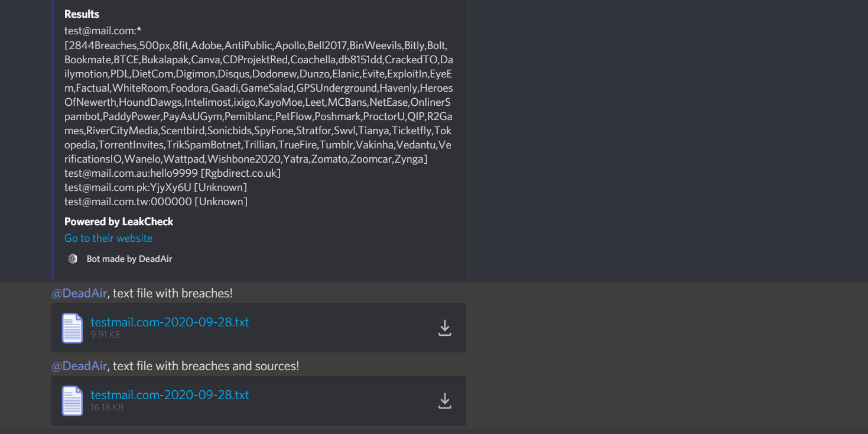Click the @DeadAir mention before 'breaches and sources!'
Screen dimensions: 868x434
click(79, 366)
